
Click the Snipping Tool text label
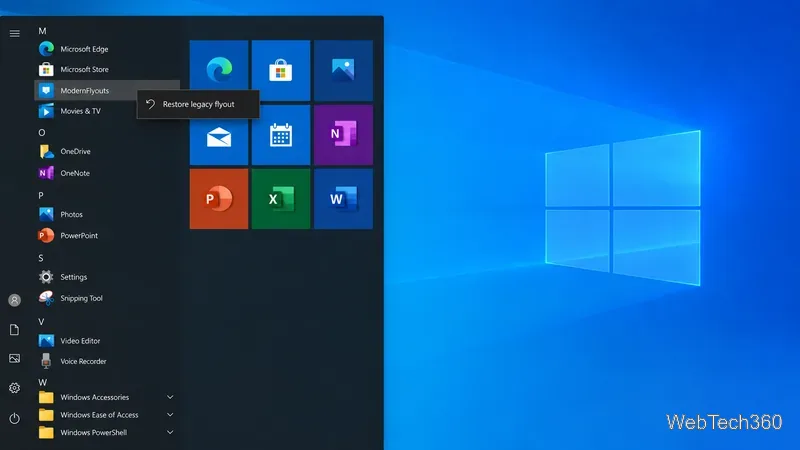tap(82, 298)
